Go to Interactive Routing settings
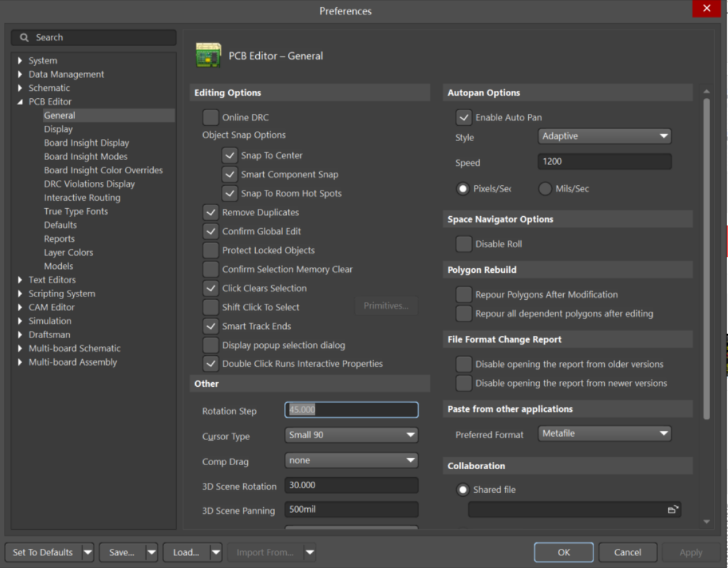The height and width of the screenshot is (568, 728). [x=82, y=198]
